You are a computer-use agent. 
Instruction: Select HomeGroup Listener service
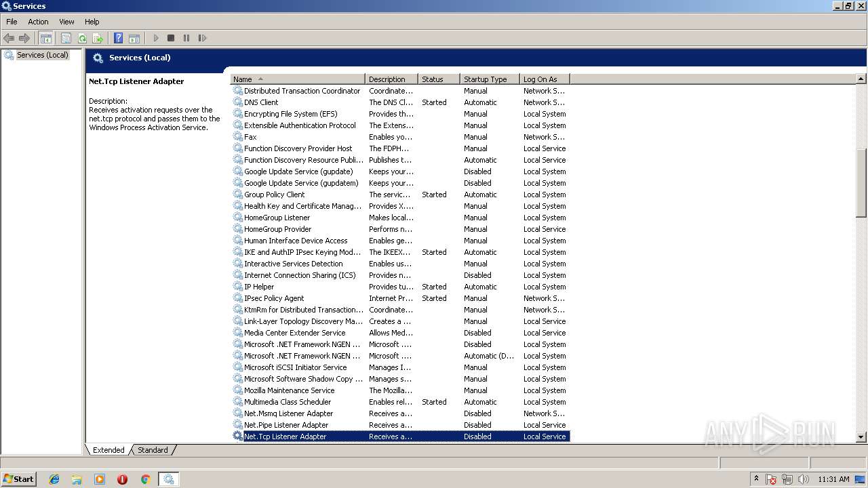400,218
